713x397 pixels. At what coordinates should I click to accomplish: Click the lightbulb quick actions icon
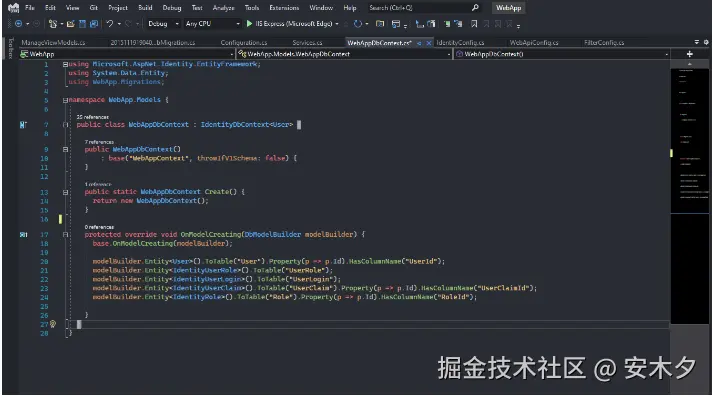[x=53, y=324]
